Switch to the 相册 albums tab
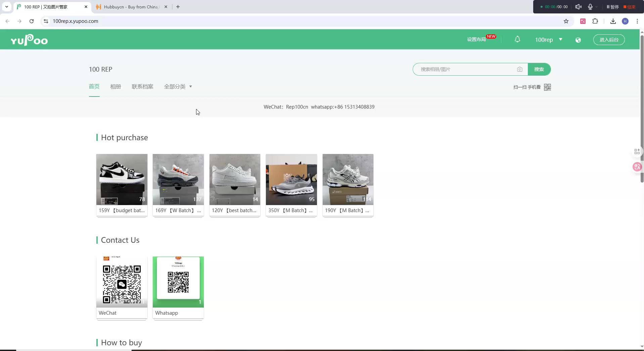 116,86
